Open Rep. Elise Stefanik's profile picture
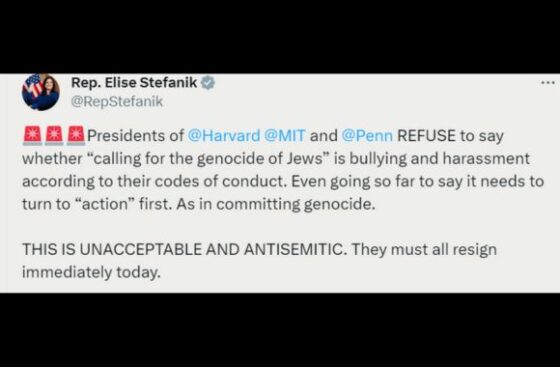This screenshot has height=367, width=560. [x=40, y=92]
